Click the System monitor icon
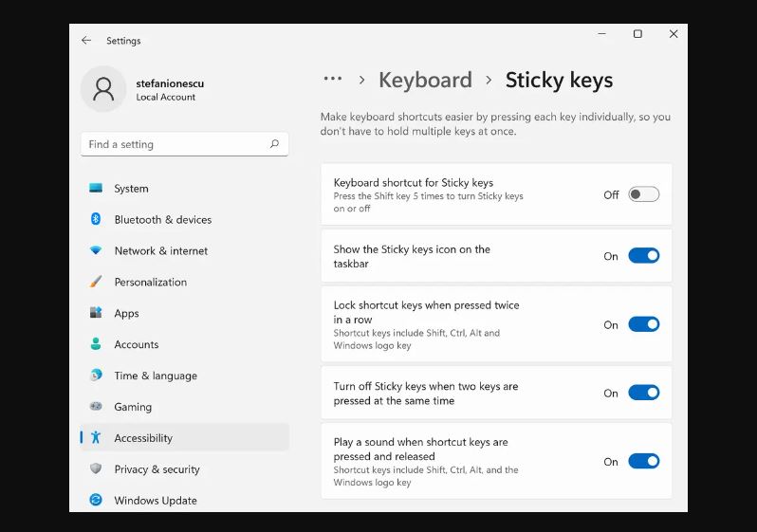The width and height of the screenshot is (757, 532). (x=96, y=189)
